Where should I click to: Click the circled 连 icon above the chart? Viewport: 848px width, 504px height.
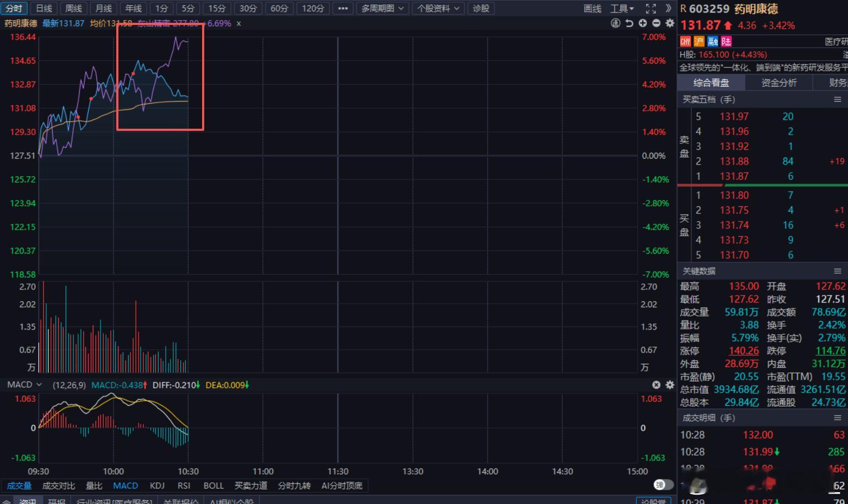tap(615, 23)
